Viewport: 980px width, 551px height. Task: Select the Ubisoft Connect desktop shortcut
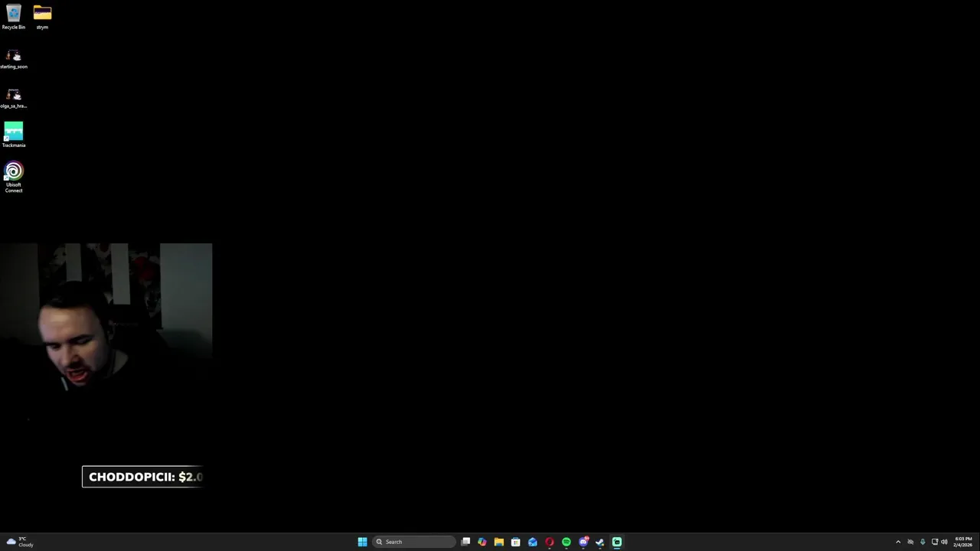click(x=14, y=177)
